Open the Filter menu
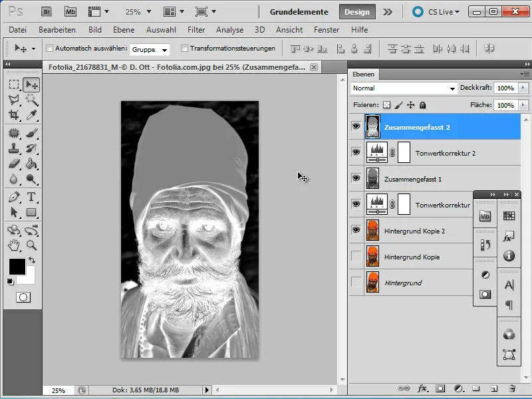The height and width of the screenshot is (399, 532). pos(196,30)
